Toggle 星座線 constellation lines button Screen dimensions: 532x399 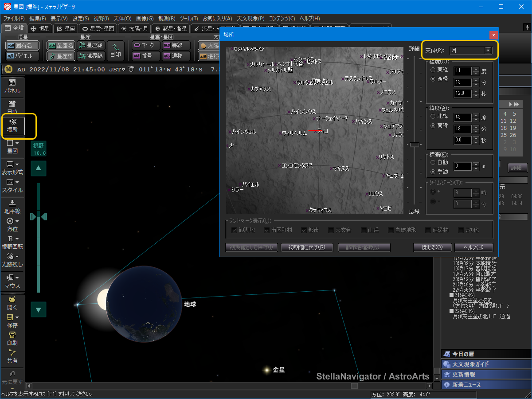pyautogui.click(x=61, y=56)
